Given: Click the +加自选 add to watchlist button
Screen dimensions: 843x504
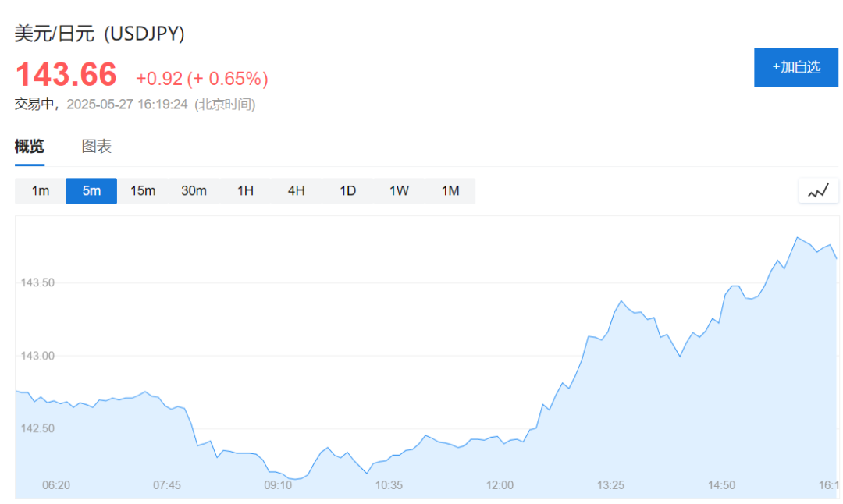Looking at the screenshot, I should click(x=796, y=67).
